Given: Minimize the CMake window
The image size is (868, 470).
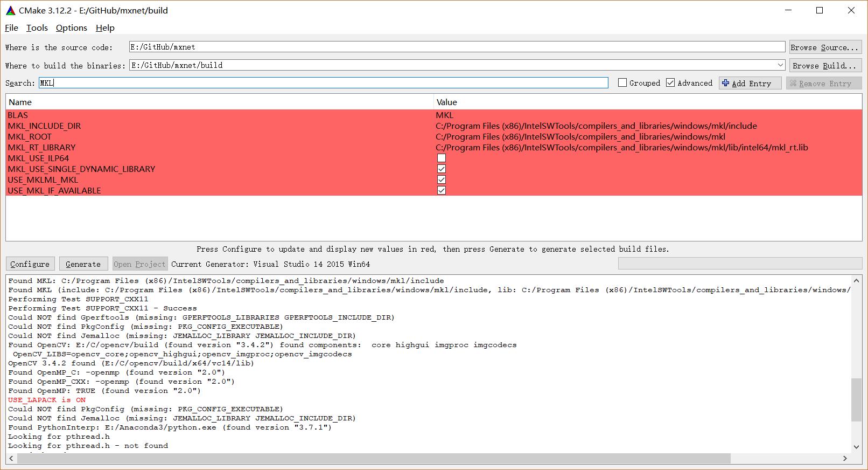Looking at the screenshot, I should point(788,10).
